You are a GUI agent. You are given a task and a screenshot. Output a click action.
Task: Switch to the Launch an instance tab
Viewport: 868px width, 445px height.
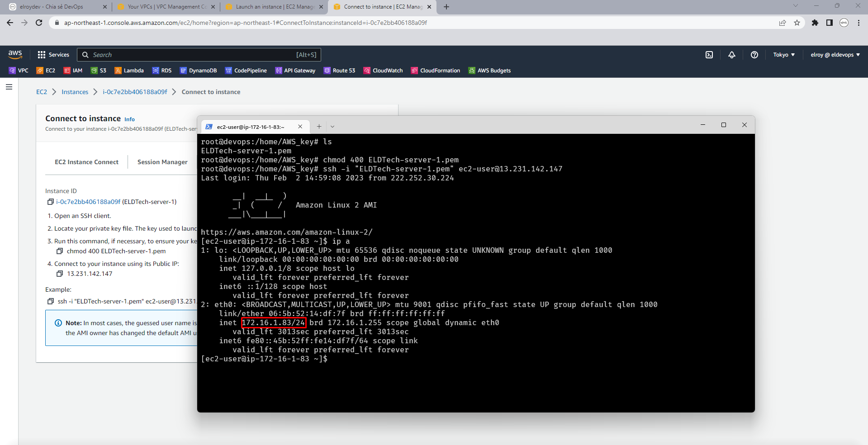(x=275, y=7)
